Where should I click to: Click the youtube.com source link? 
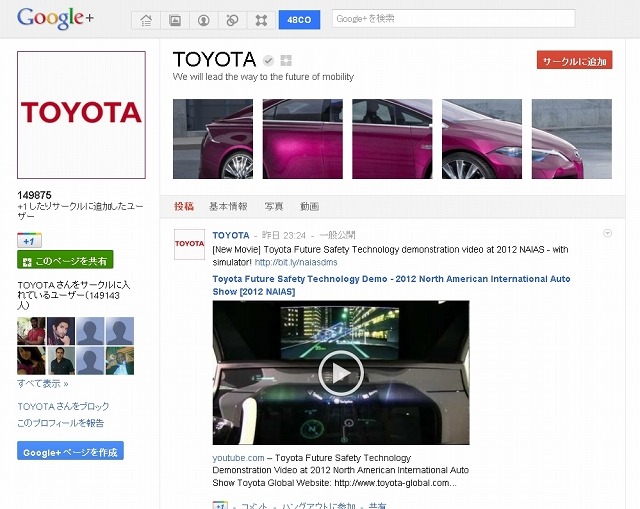pos(238,458)
